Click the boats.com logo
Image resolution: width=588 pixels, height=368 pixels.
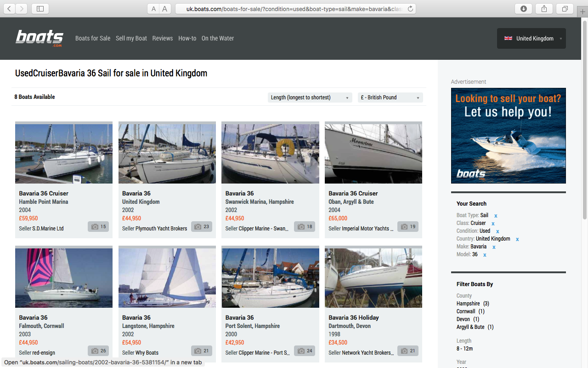click(40, 38)
